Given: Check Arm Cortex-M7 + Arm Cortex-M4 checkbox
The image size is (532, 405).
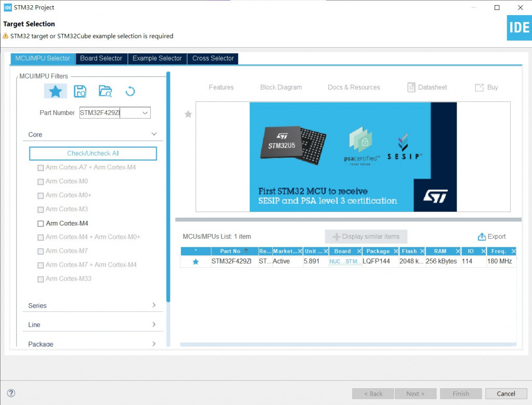Looking at the screenshot, I should (x=41, y=265).
